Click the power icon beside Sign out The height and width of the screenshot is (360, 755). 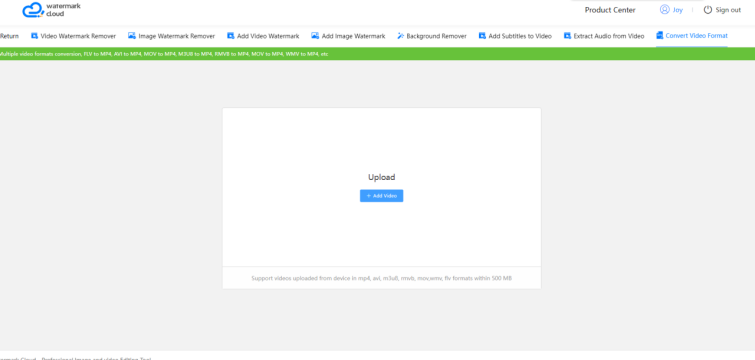point(707,10)
